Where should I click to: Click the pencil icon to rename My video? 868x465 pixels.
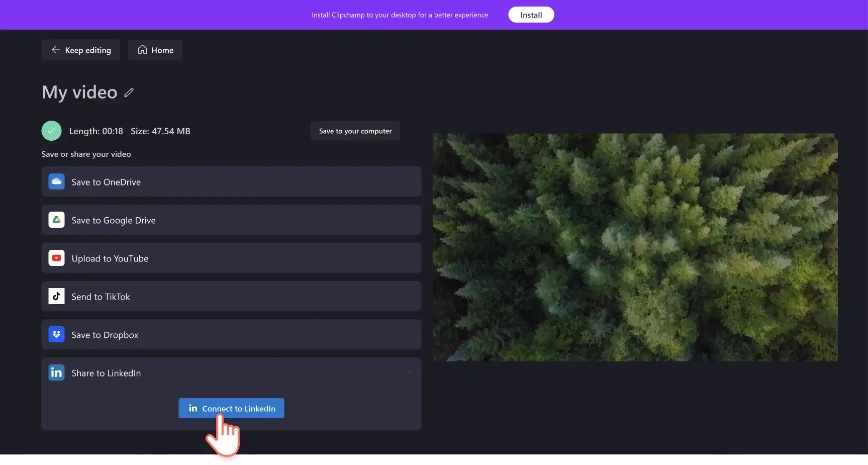[x=129, y=92]
